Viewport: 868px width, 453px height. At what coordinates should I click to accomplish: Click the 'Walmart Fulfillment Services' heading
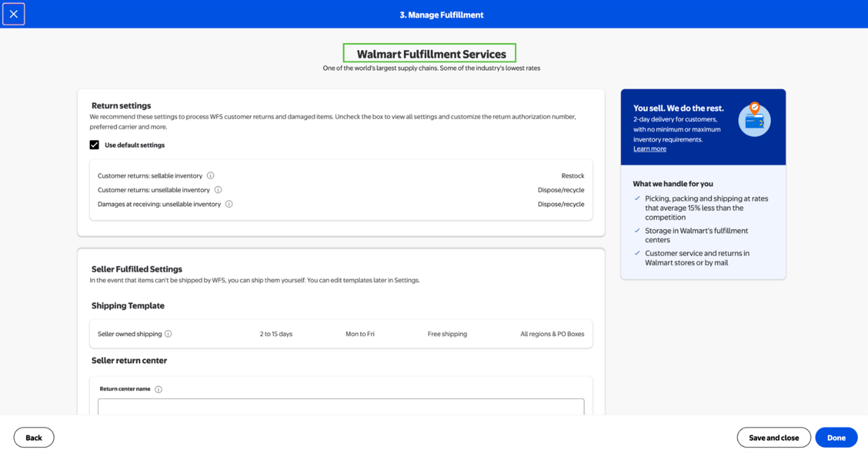(x=432, y=54)
